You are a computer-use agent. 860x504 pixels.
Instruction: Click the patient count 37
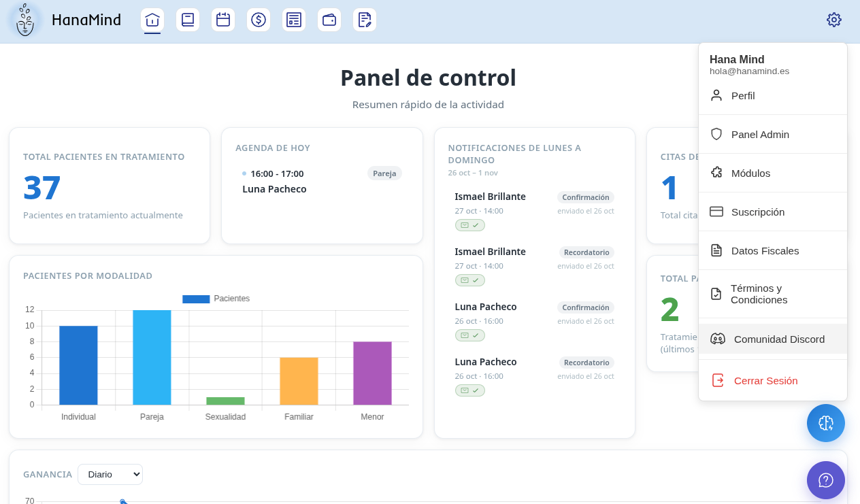(42, 188)
